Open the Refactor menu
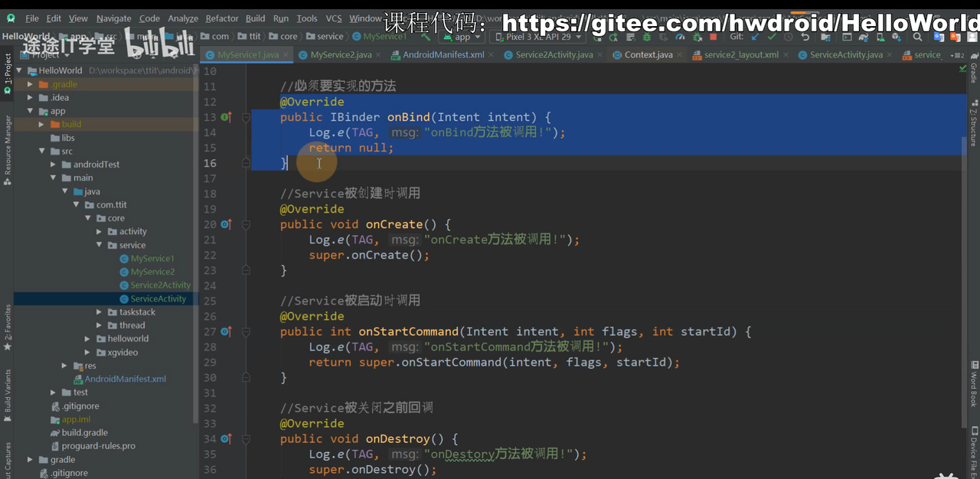This screenshot has width=980, height=479. [222, 18]
